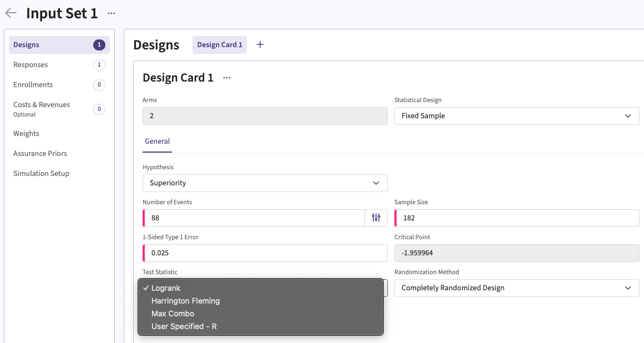644x343 pixels.
Task: Open the Hypothesis dropdown
Action: pos(265,183)
